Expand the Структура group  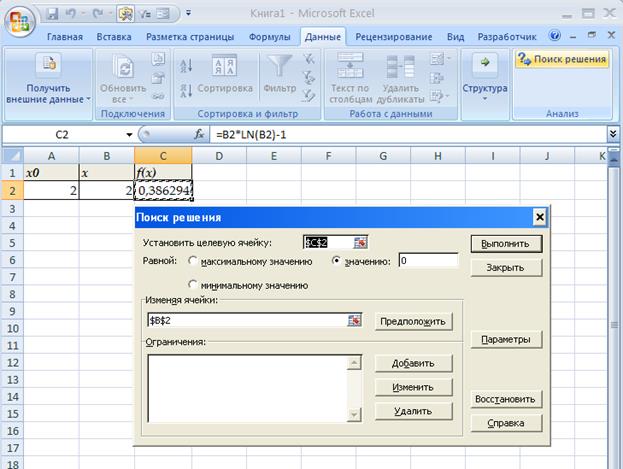point(485,78)
